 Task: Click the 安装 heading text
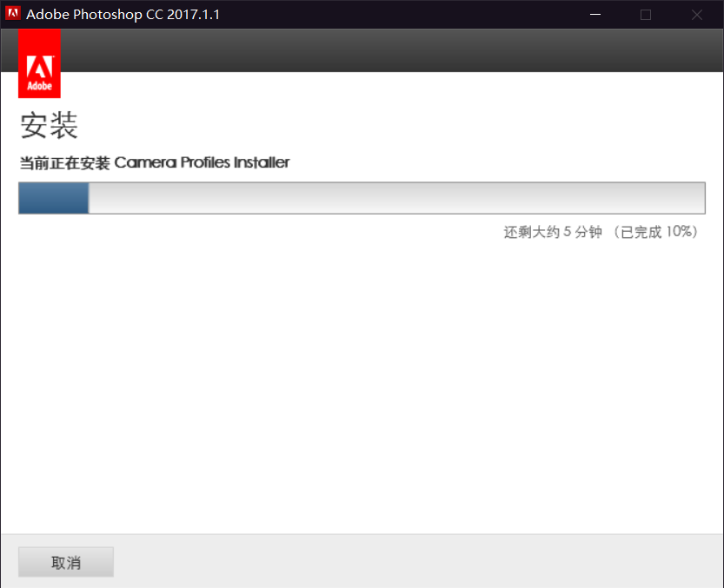[x=49, y=125]
